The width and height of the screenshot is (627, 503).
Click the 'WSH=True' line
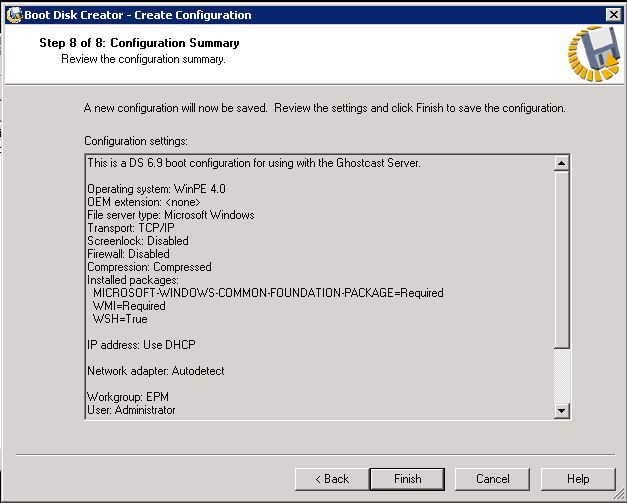click(120, 319)
